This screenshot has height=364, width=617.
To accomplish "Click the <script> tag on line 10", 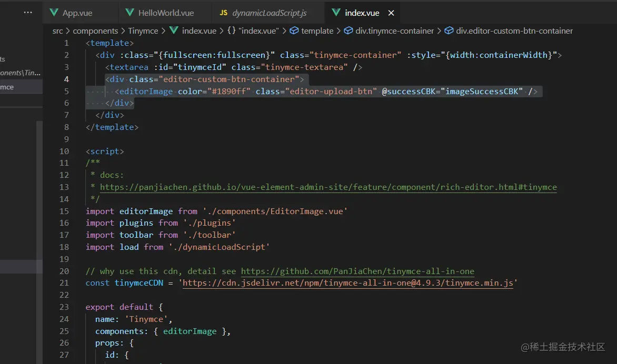I will [105, 151].
